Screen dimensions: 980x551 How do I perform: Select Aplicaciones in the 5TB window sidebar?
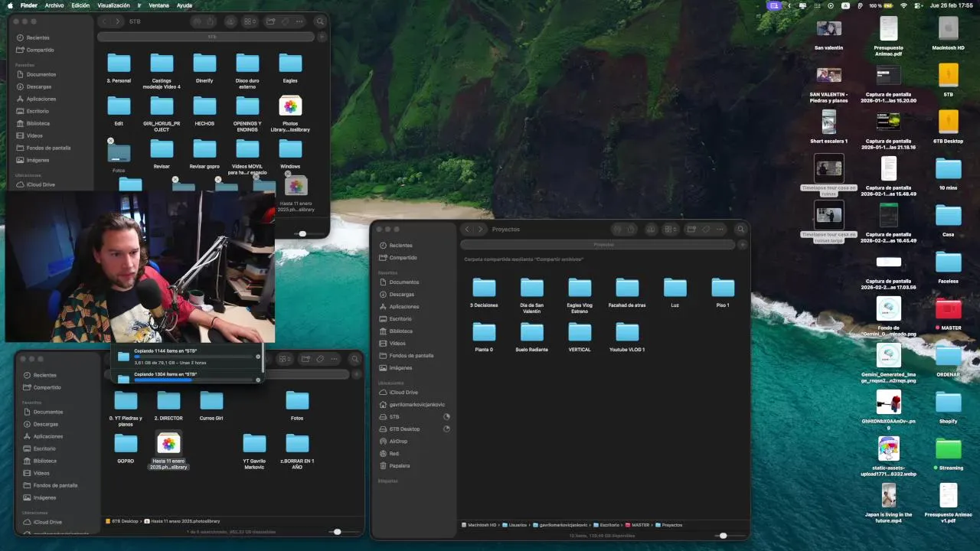[41, 99]
